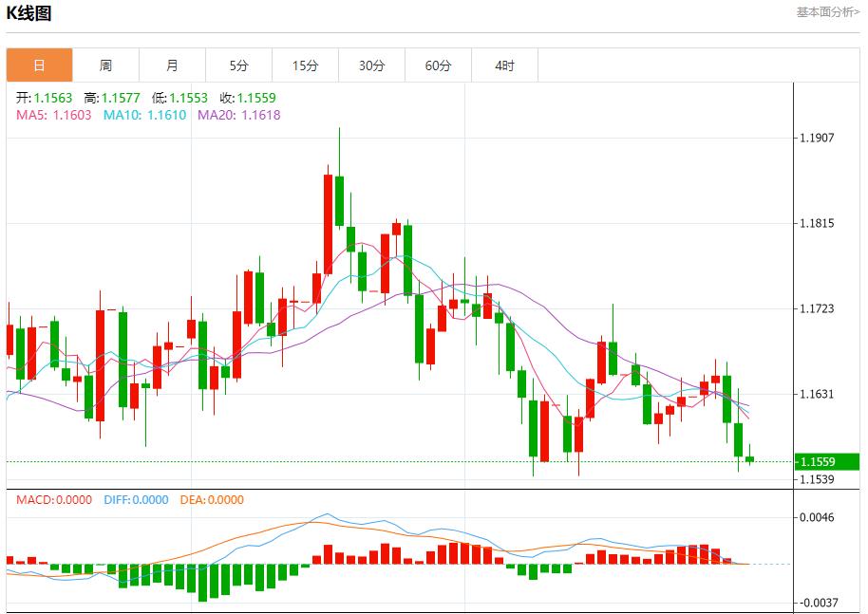868x614 pixels.
Task: Switch to the 周 weekly timeframe tab
Action: point(104,65)
